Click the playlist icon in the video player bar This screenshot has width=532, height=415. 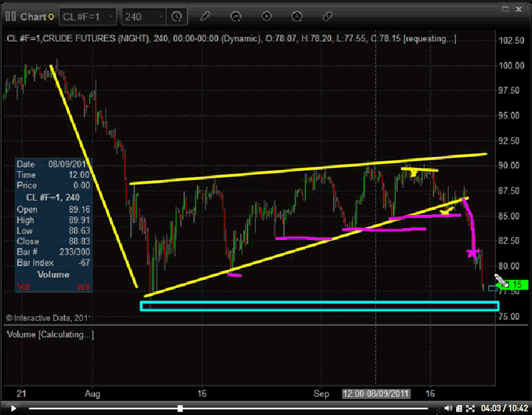(459, 408)
